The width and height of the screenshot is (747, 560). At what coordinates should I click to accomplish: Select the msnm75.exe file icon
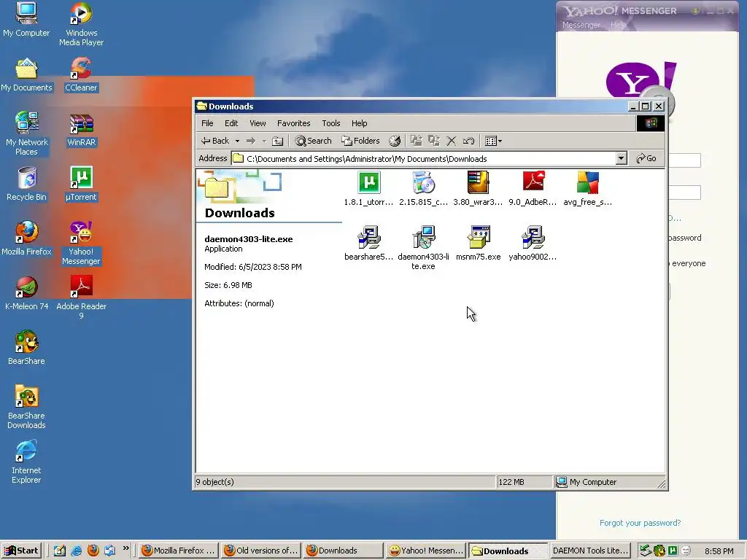(478, 237)
